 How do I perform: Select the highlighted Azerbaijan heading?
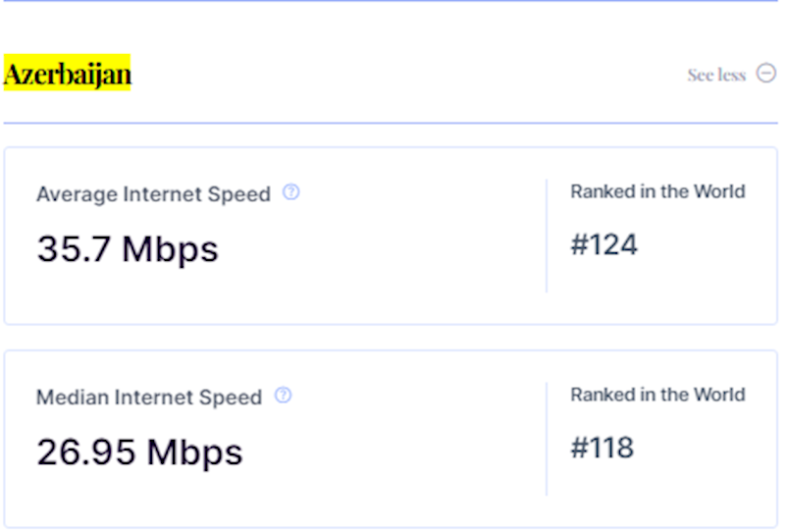click(x=68, y=74)
